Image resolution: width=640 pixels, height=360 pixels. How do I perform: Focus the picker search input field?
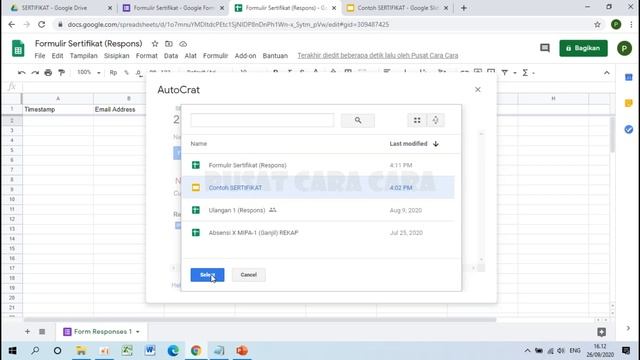coord(262,120)
